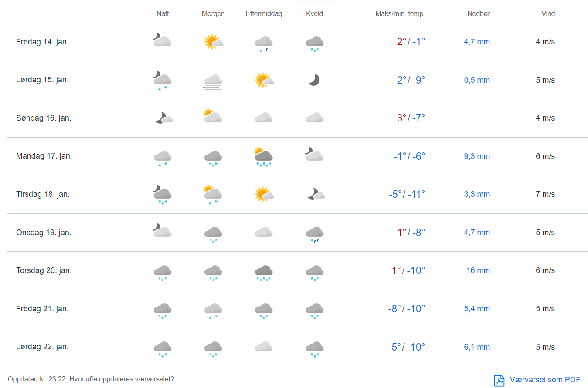Screen dimensions: 588x388
Task: Click Friday 14 Jan afternoon sleet icon
Action: (x=264, y=44)
